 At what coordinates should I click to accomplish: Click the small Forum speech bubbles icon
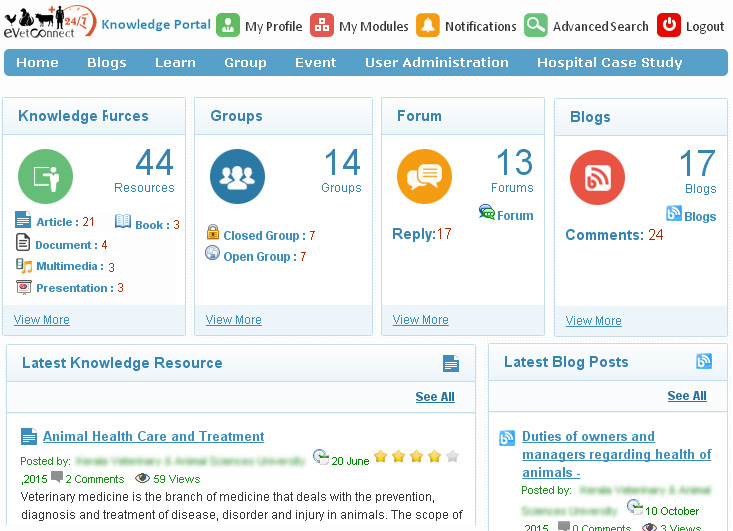pyautogui.click(x=487, y=212)
